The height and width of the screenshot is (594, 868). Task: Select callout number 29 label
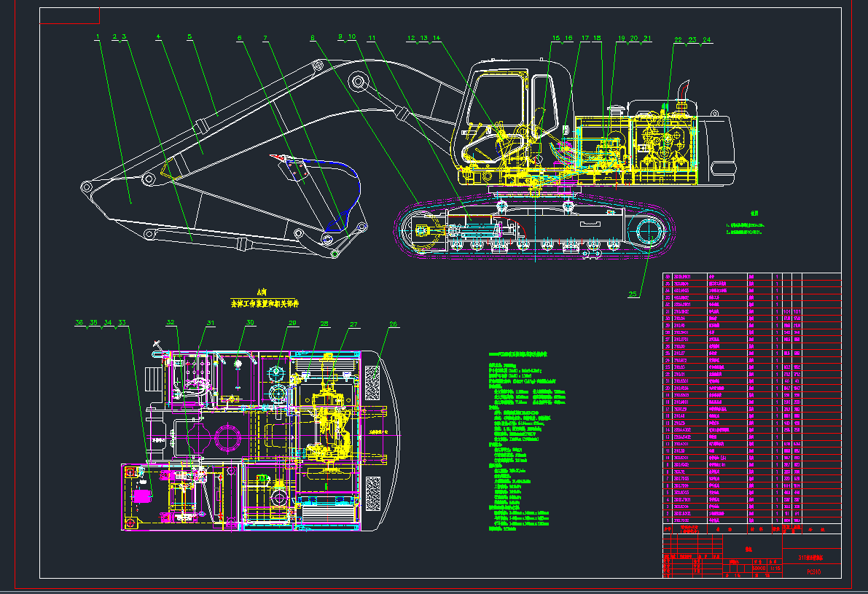(292, 323)
